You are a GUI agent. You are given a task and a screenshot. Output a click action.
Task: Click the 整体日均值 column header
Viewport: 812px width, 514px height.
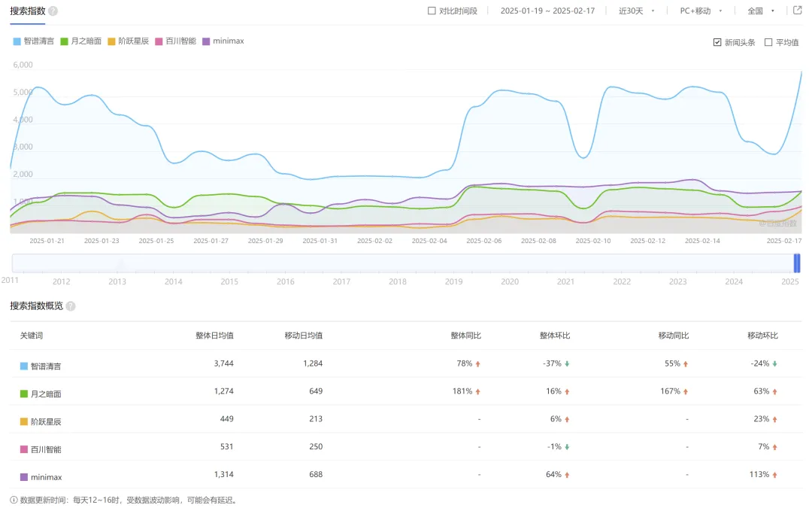click(x=214, y=336)
